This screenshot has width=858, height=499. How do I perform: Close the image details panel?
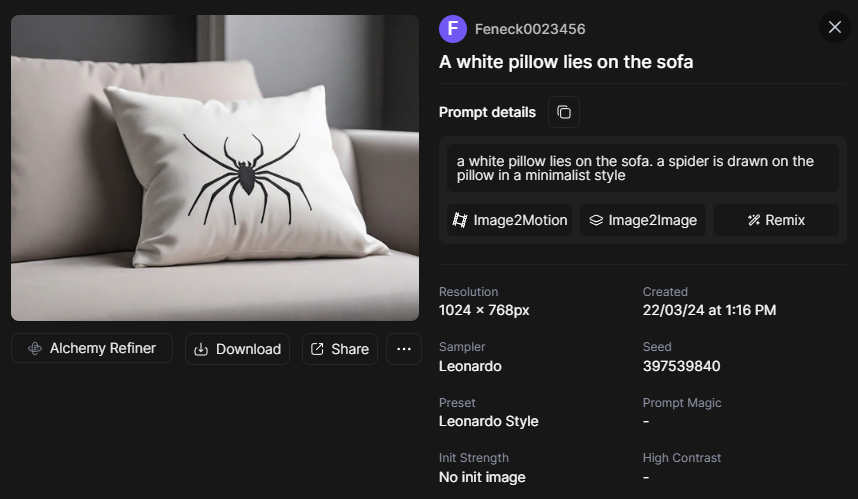point(835,27)
